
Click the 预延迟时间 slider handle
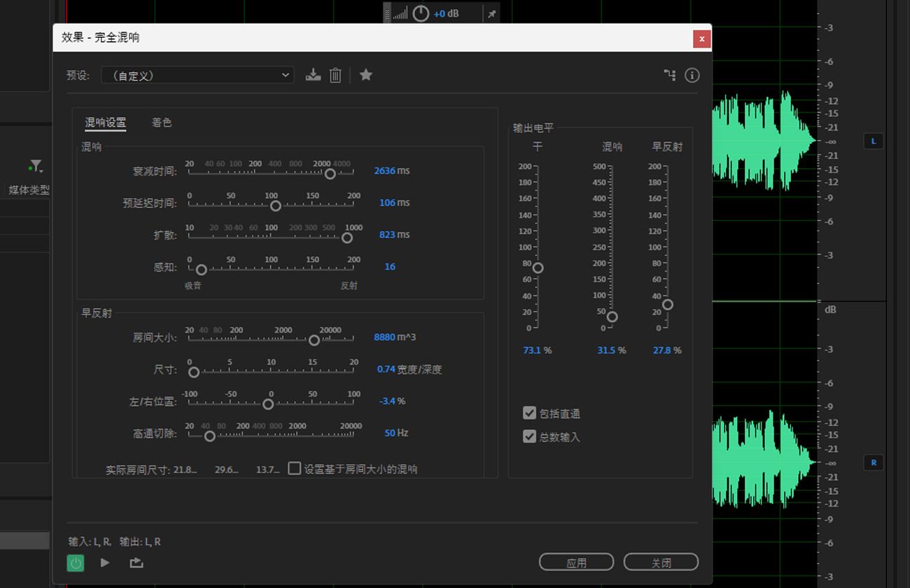coord(276,206)
